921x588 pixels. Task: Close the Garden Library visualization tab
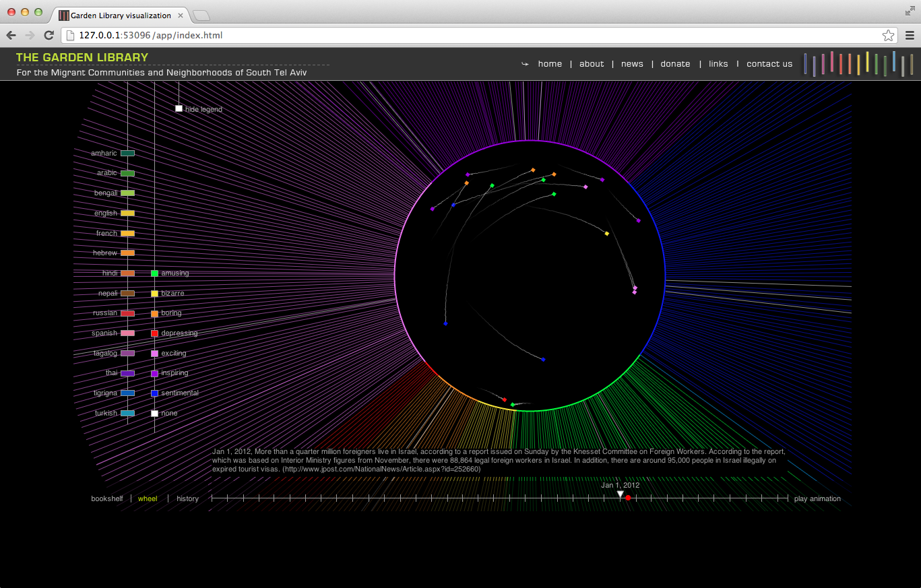click(181, 15)
